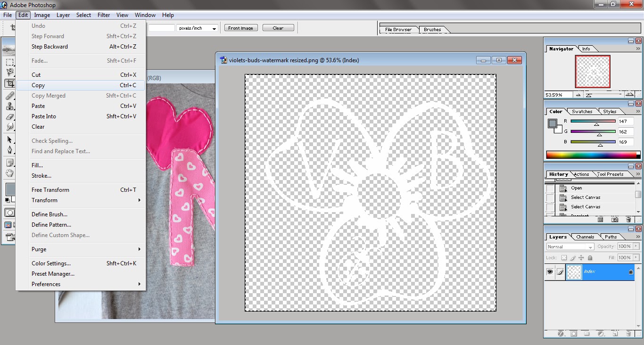Click the default colors icon in toolbox
Image resolution: width=644 pixels, height=345 pixels.
click(7, 200)
